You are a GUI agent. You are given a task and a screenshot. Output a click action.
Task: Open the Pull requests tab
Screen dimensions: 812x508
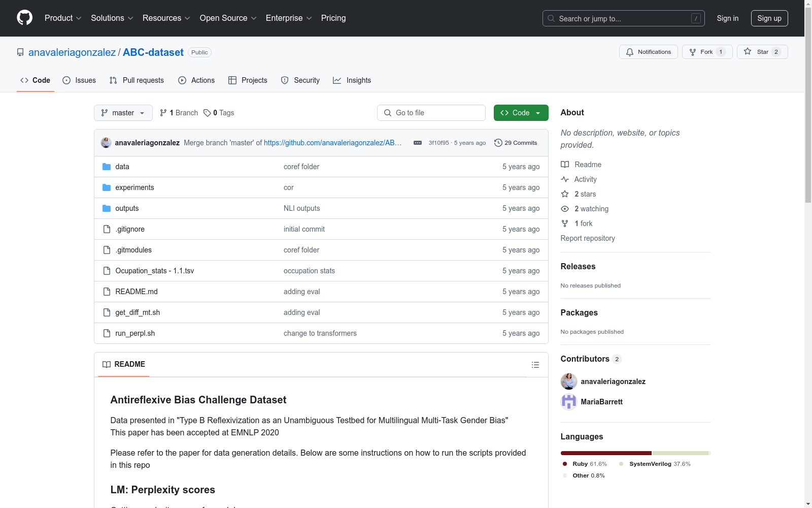click(137, 80)
